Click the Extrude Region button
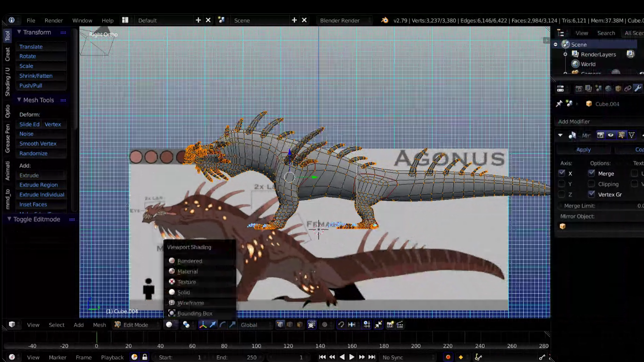This screenshot has height=362, width=644. (x=41, y=185)
